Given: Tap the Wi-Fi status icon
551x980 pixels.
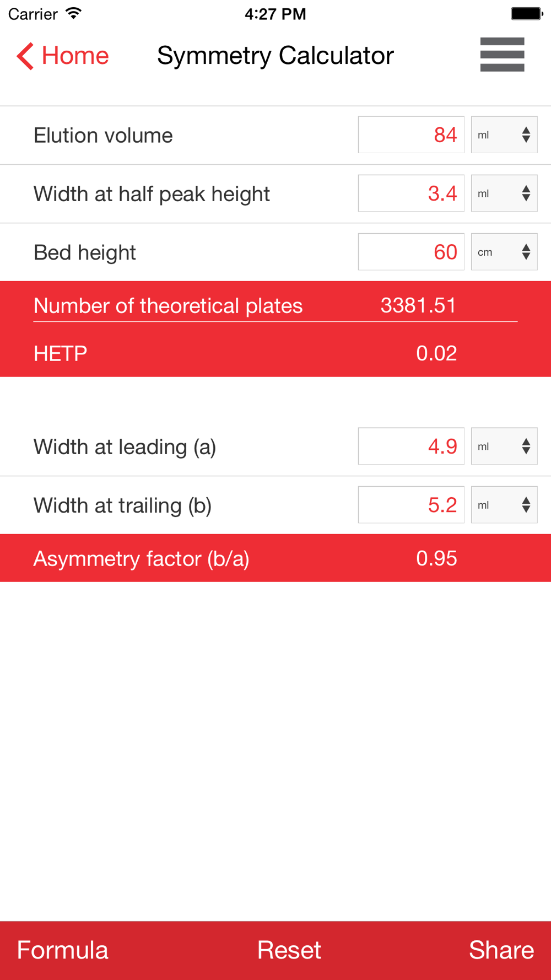Looking at the screenshot, I should point(73,13).
